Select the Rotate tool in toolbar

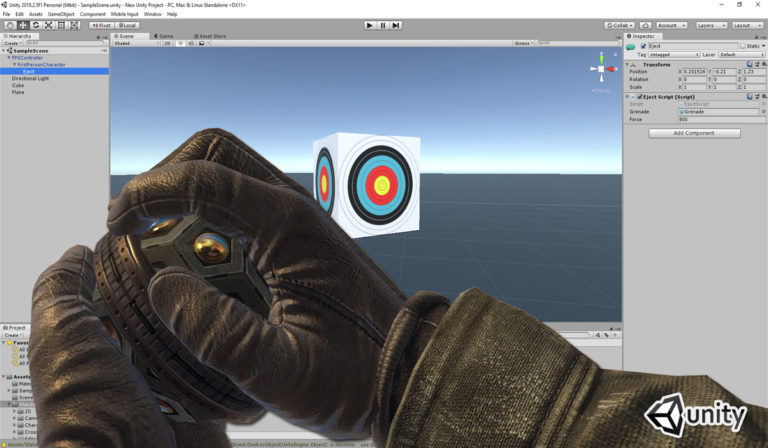coord(36,25)
